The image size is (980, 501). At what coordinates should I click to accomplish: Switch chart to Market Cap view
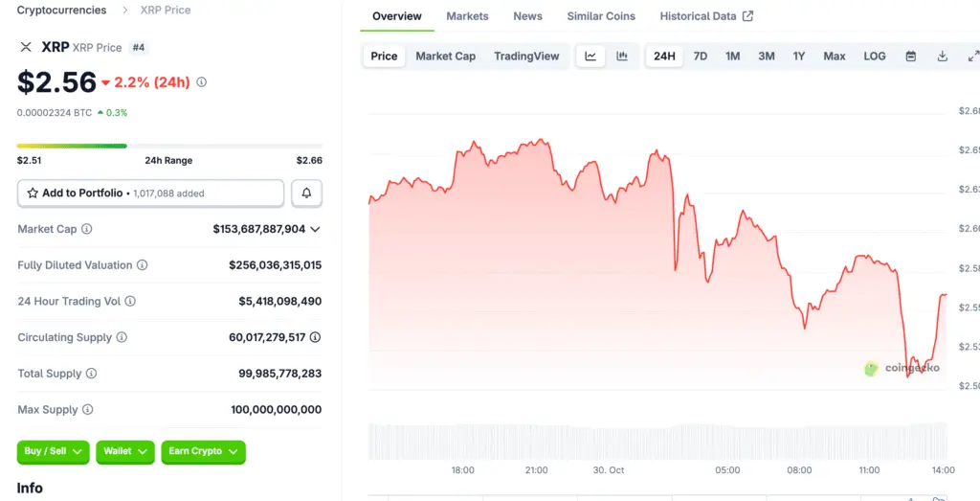[445, 57]
